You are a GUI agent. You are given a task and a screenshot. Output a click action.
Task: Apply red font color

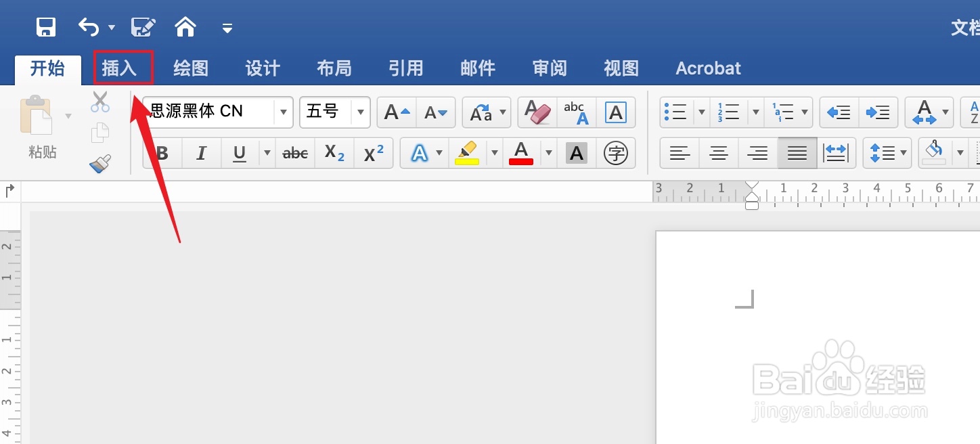pos(521,153)
